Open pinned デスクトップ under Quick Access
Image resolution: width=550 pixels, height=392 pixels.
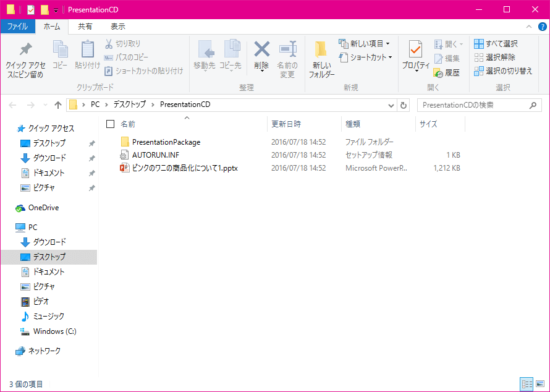tap(49, 143)
